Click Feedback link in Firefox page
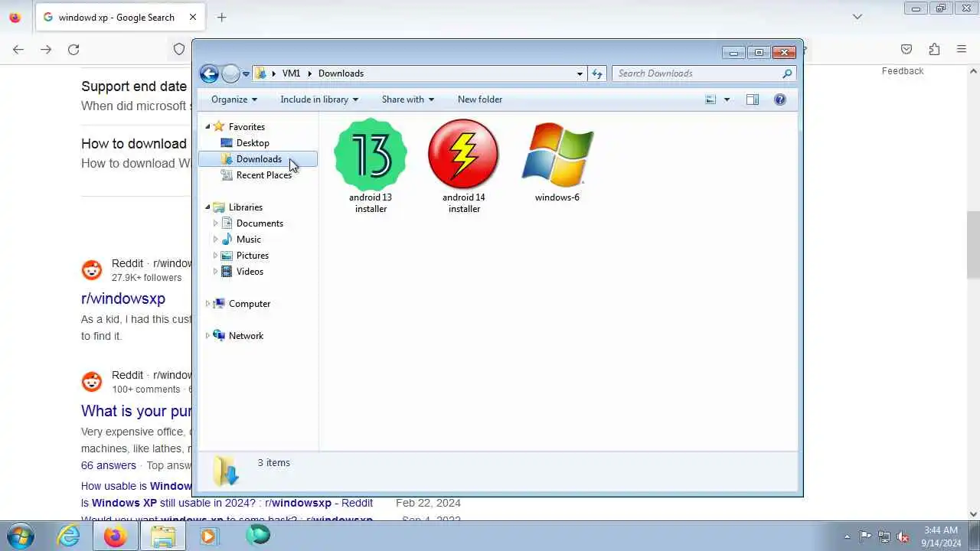This screenshot has height=551, width=980. click(903, 71)
